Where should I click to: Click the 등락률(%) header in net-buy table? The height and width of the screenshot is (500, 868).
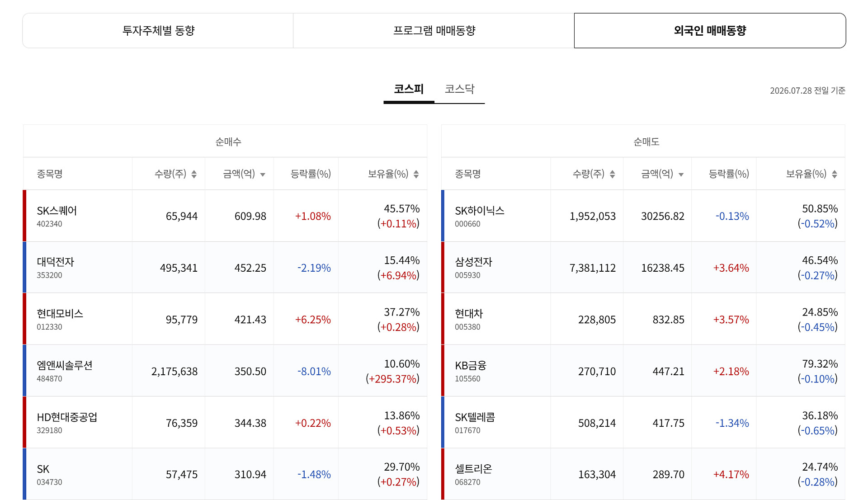click(311, 174)
